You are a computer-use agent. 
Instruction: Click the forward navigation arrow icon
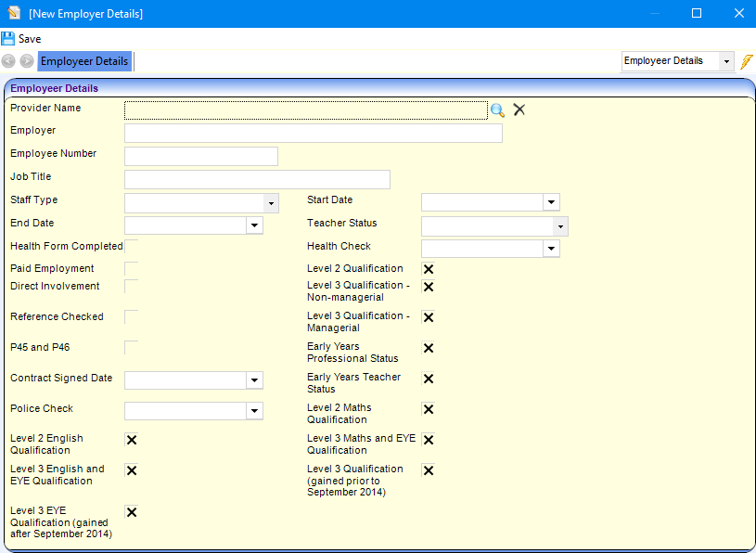point(27,61)
